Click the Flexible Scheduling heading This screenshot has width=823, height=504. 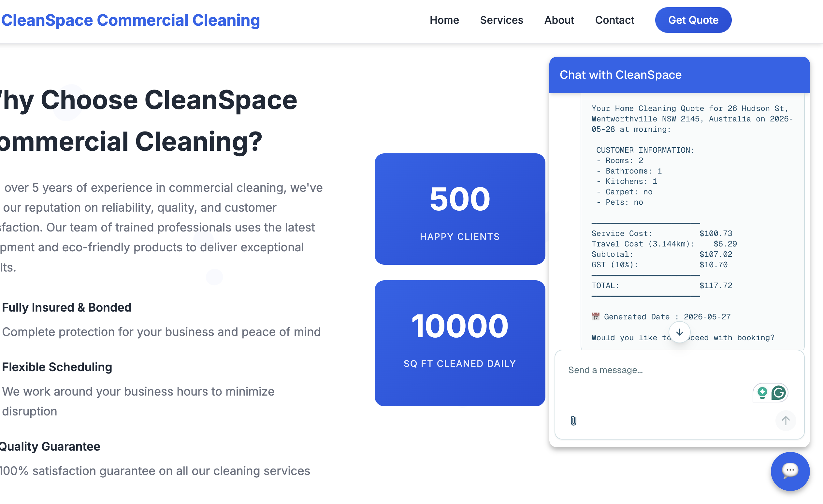(57, 367)
